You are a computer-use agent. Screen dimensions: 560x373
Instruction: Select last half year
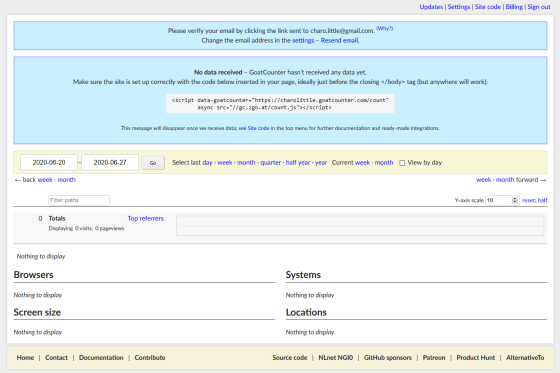click(x=298, y=163)
